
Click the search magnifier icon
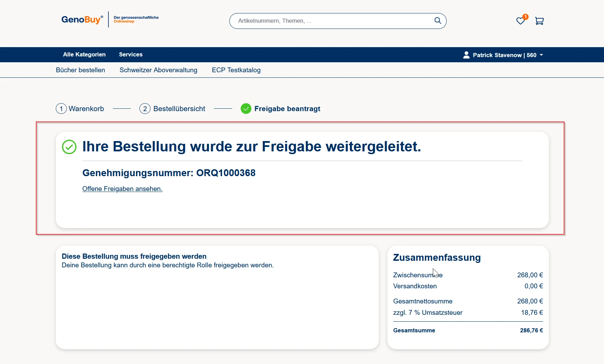437,21
